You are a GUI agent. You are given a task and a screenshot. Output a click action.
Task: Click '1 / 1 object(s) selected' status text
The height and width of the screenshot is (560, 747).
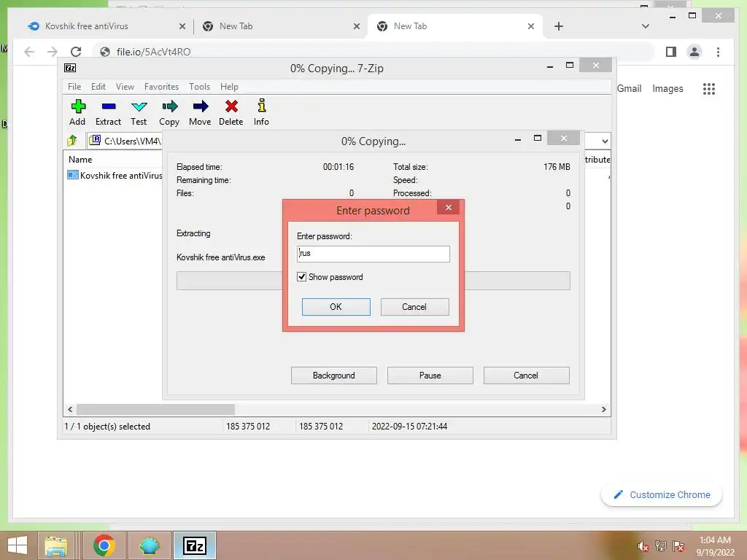click(x=107, y=426)
